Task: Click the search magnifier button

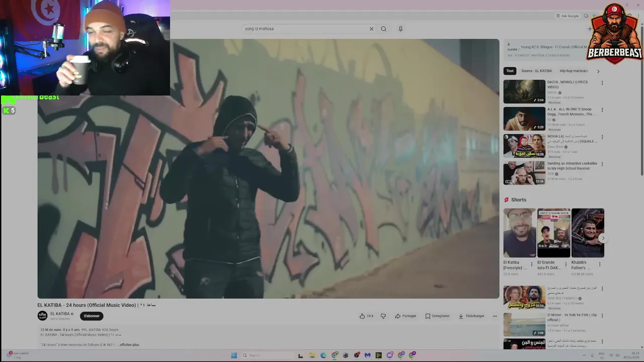Action: 383,29
